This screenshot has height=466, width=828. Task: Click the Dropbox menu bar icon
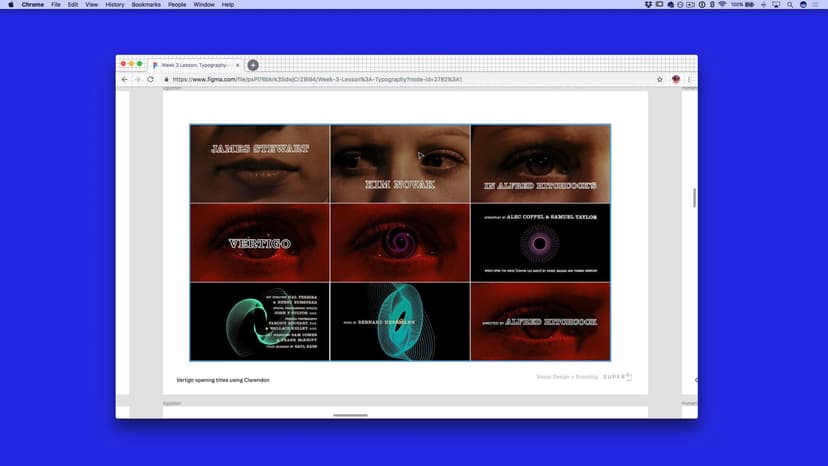[648, 5]
